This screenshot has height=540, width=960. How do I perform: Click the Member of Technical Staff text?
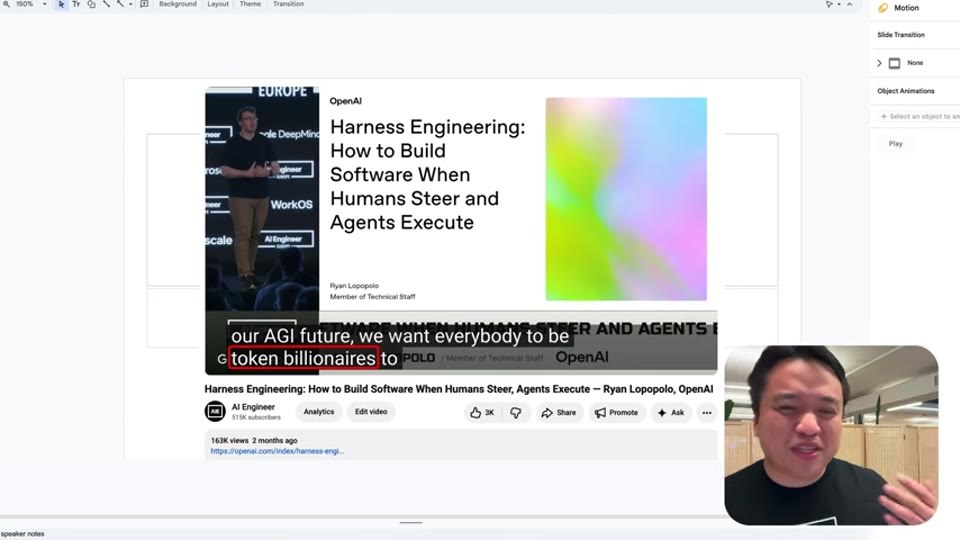(372, 297)
